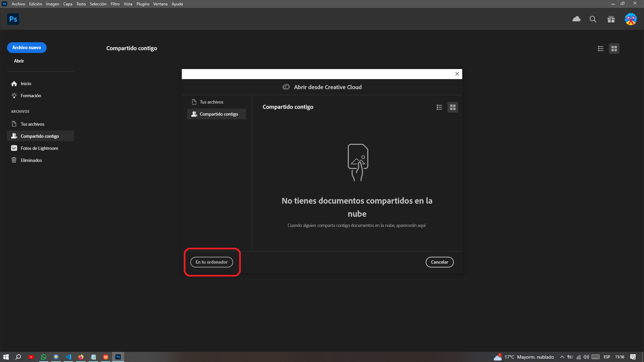This screenshot has height=362, width=644.
Task: Open Firefox from the Windows taskbar
Action: coord(81,357)
